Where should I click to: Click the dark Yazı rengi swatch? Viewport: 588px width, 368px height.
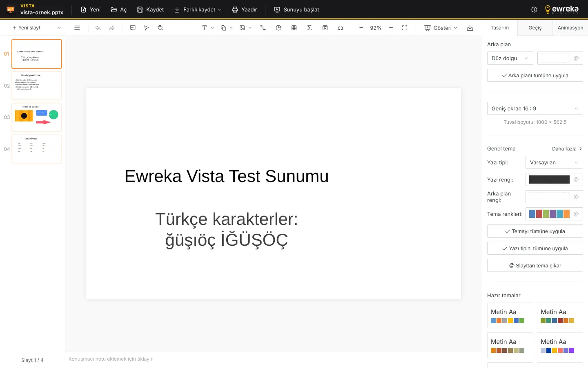click(x=549, y=180)
